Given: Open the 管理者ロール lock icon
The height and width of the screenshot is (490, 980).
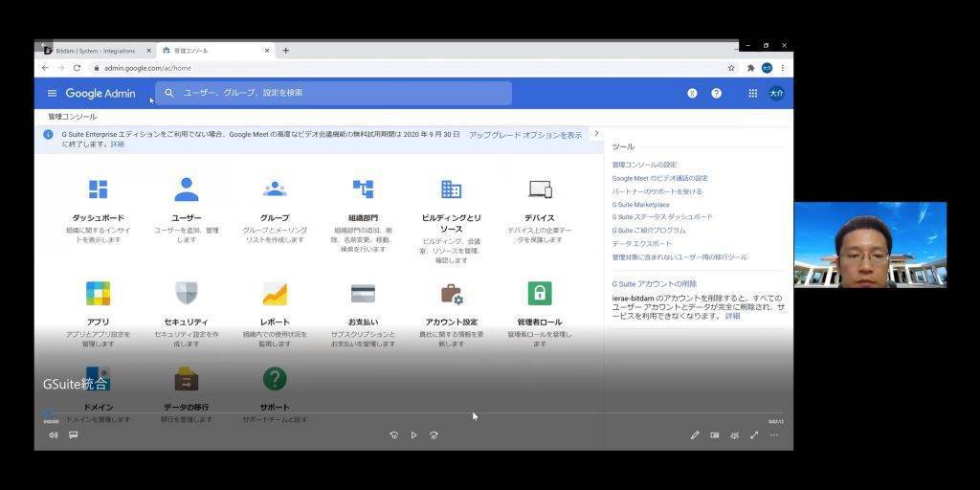Looking at the screenshot, I should point(540,293).
